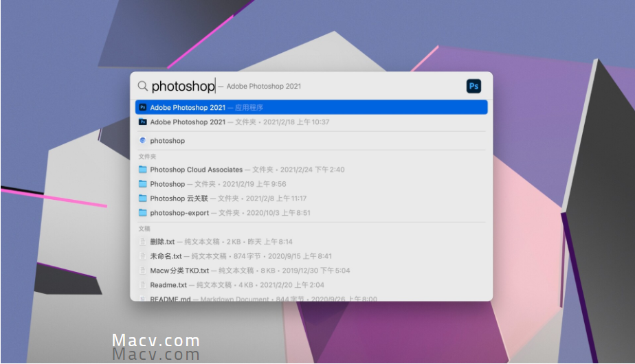Select 未命名.txt document result
This screenshot has height=364, width=635.
coord(311,256)
